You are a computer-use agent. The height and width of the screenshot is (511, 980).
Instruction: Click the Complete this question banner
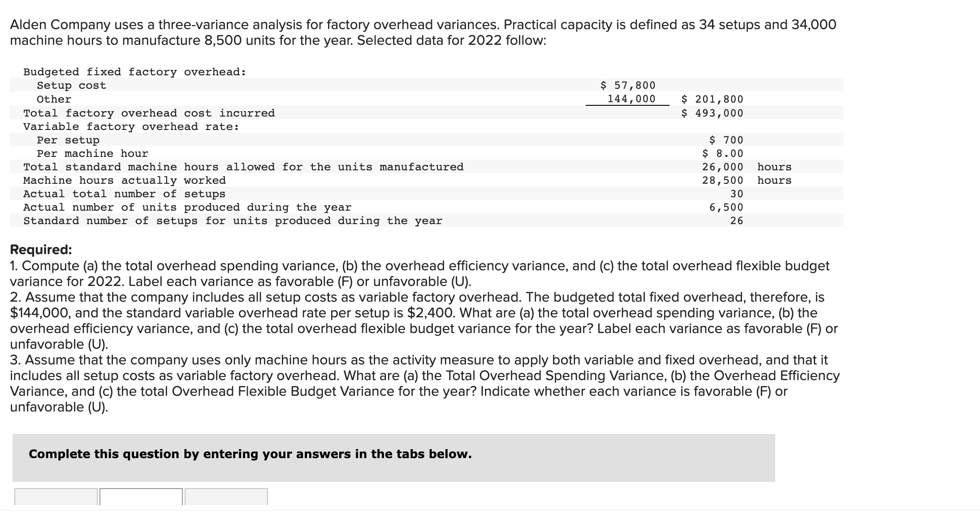(250, 454)
